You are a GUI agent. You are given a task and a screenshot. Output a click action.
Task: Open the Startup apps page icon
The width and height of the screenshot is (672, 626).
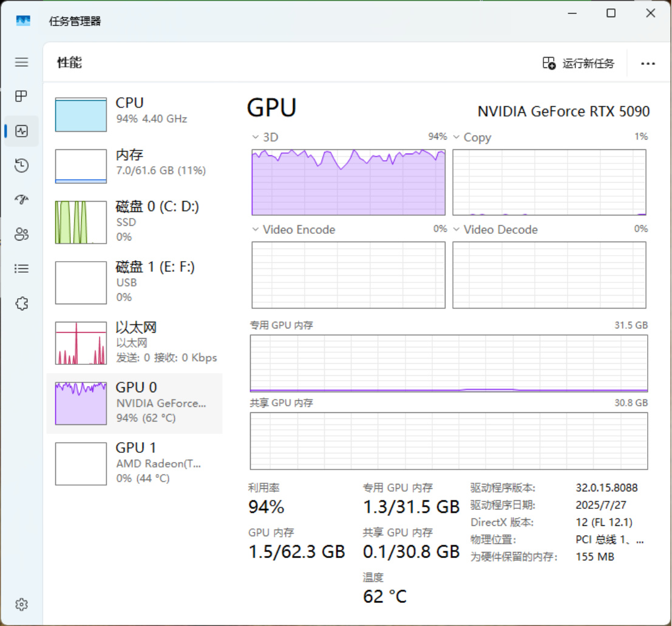pyautogui.click(x=22, y=200)
